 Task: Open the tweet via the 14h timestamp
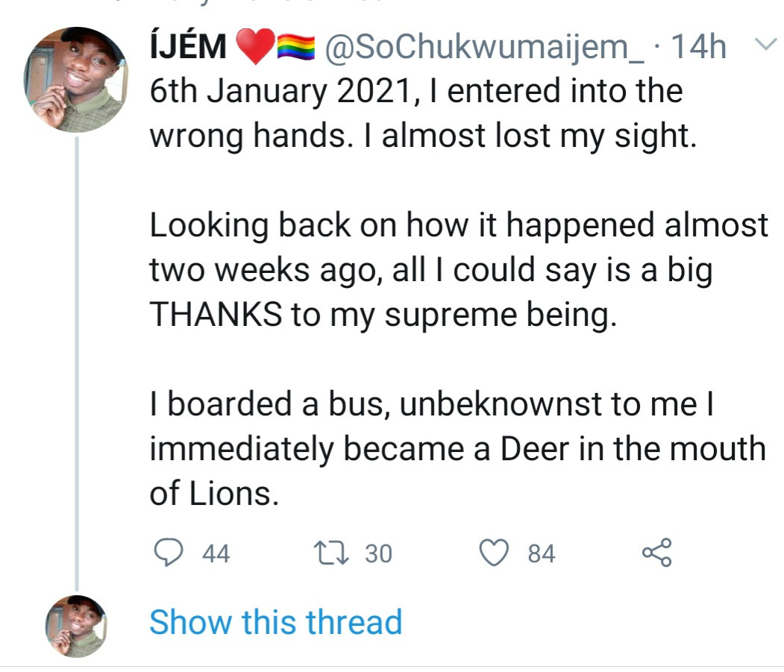[697, 48]
